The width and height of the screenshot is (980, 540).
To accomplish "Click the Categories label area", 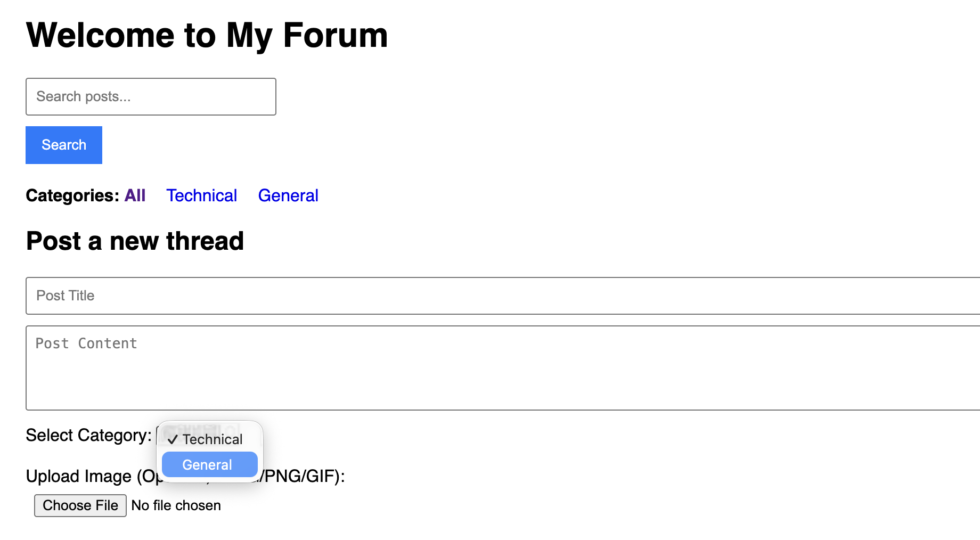I will [72, 195].
